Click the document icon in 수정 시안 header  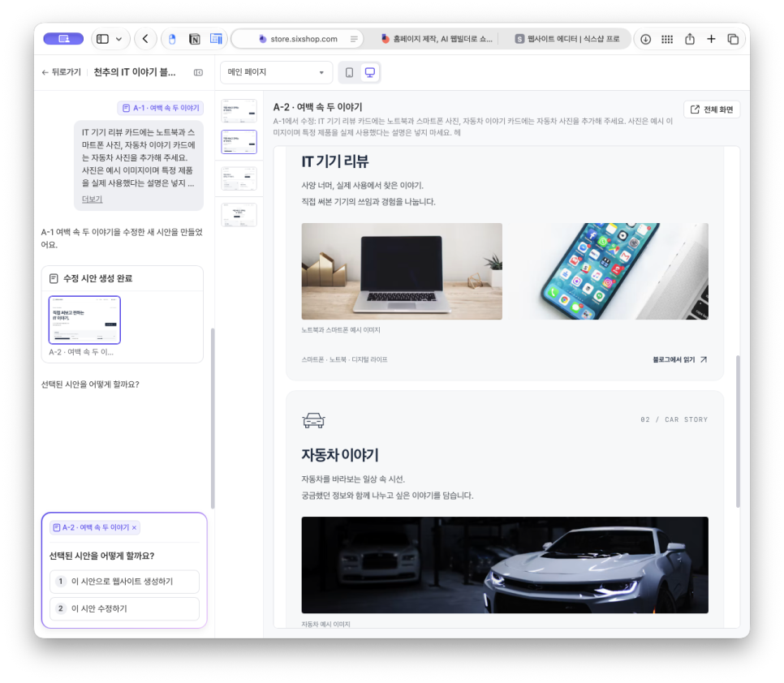point(54,279)
